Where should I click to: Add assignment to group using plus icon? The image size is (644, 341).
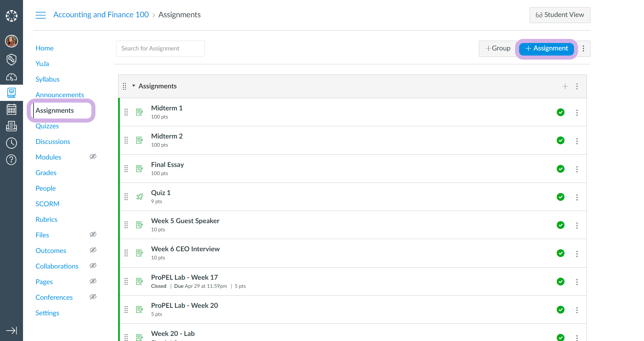565,86
